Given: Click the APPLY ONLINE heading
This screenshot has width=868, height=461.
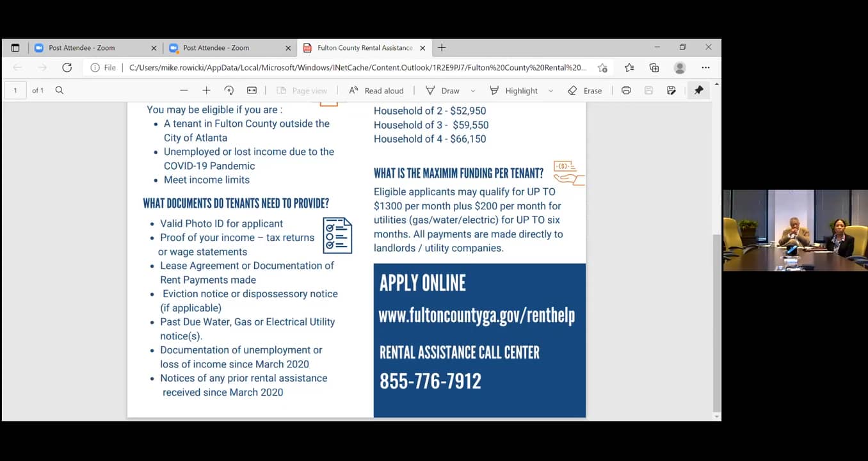Looking at the screenshot, I should [422, 282].
